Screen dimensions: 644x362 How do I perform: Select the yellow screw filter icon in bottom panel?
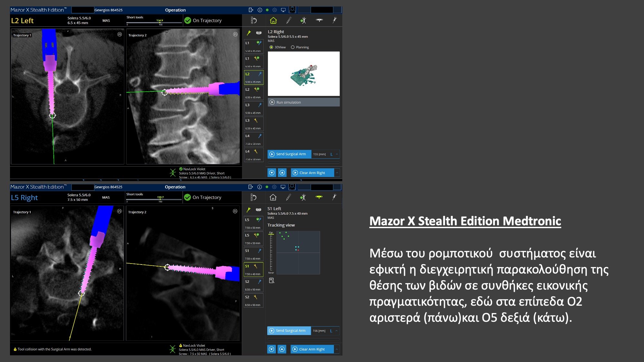pos(249,210)
